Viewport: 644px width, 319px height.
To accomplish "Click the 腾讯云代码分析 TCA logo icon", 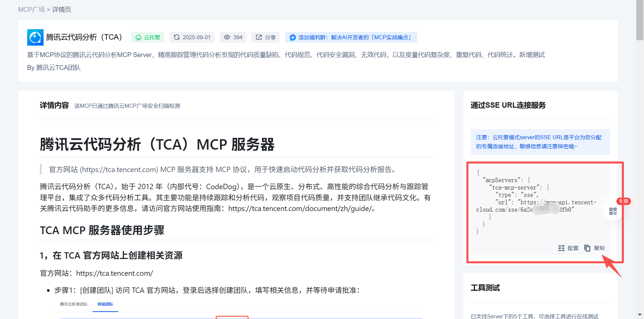I will tap(35, 37).
